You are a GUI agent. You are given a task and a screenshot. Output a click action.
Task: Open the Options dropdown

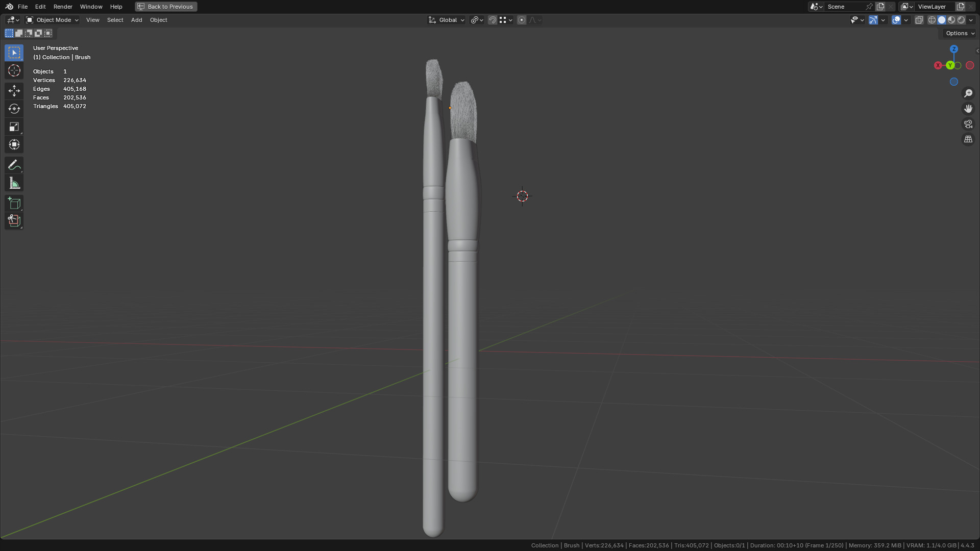960,33
